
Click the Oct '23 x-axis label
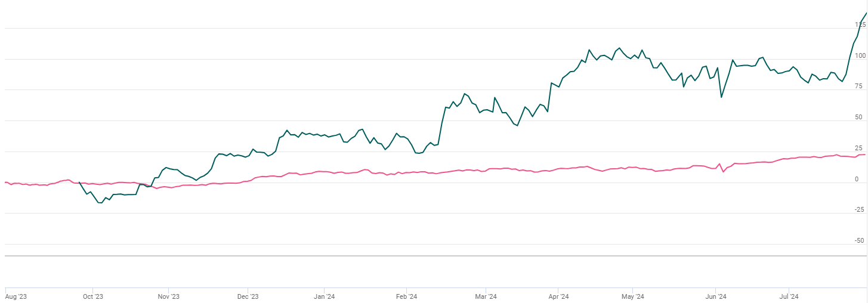(x=93, y=296)
